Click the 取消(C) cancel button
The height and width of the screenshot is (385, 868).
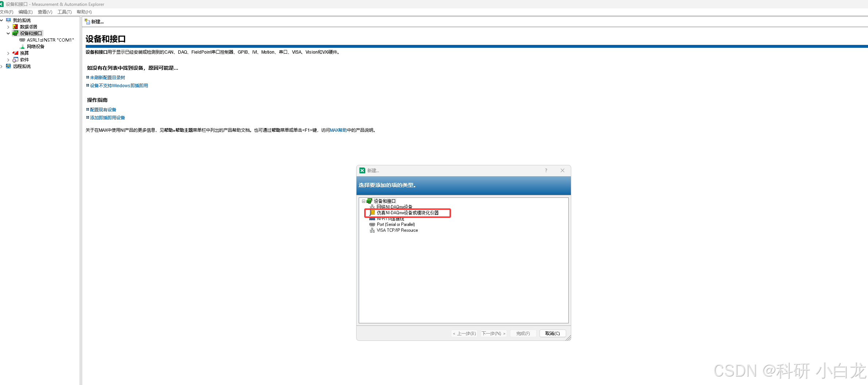click(553, 334)
